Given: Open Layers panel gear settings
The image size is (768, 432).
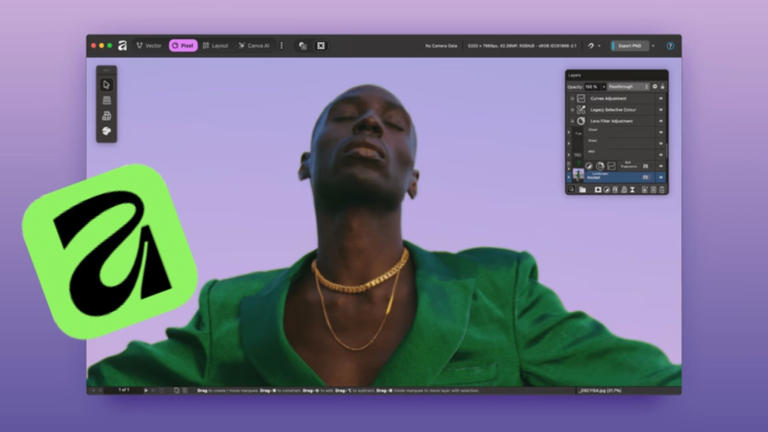Looking at the screenshot, I should [654, 87].
